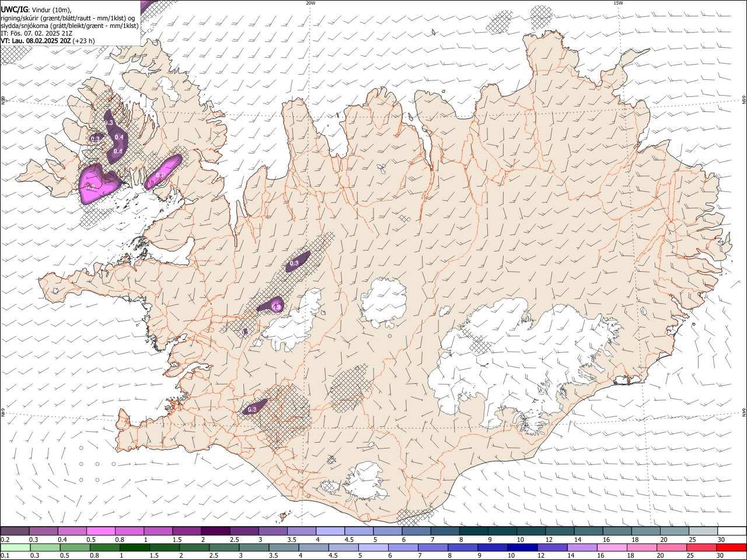Click the deep blue lower swatch at 10
Screen dimensions: 747x560
(522, 548)
